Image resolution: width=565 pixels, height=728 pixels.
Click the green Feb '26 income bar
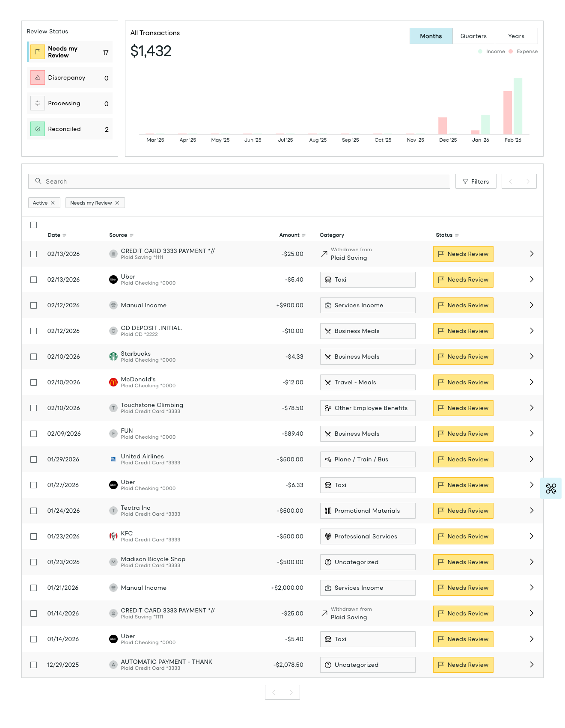518,106
